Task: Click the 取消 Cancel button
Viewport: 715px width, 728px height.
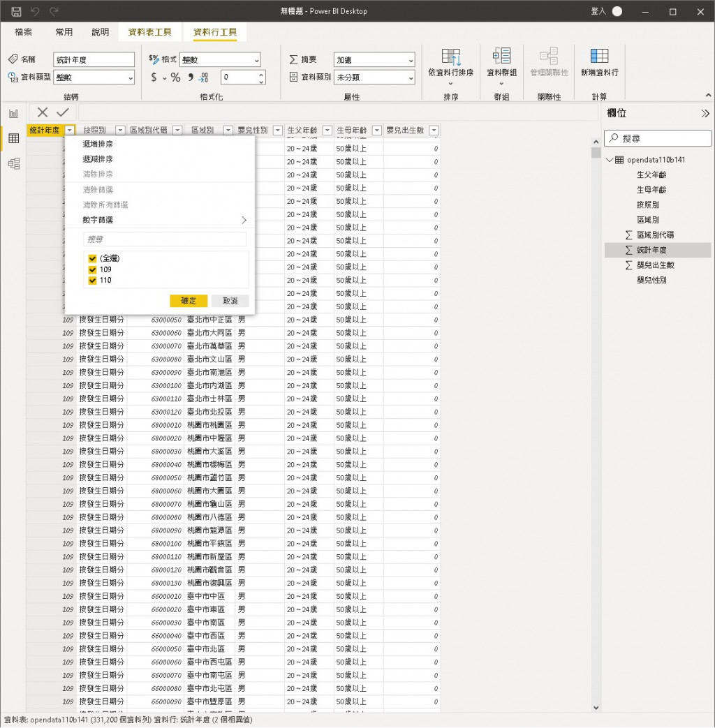Action: (x=230, y=301)
